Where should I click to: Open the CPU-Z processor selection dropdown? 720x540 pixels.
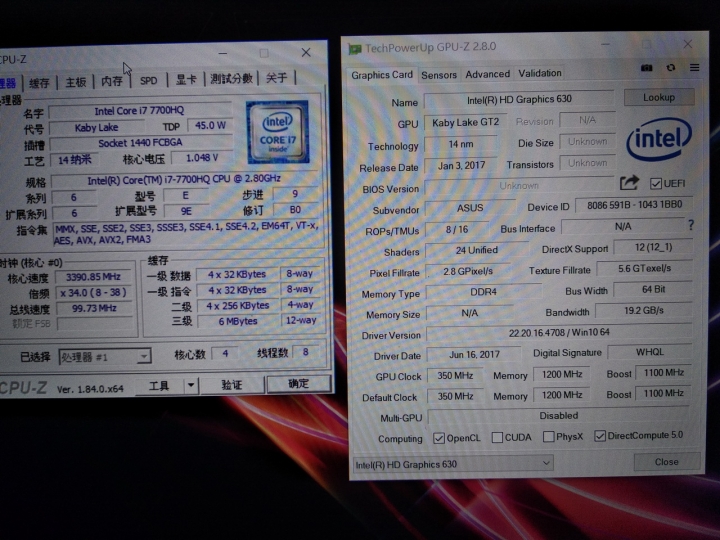click(x=105, y=357)
